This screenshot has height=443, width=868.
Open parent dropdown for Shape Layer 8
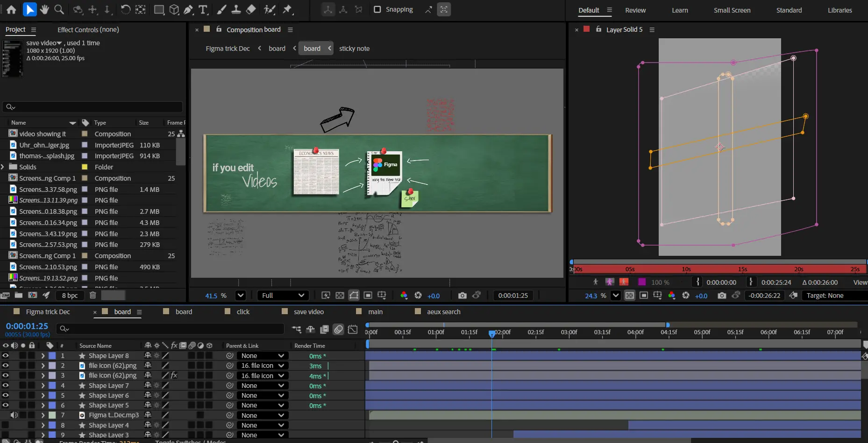pos(262,356)
